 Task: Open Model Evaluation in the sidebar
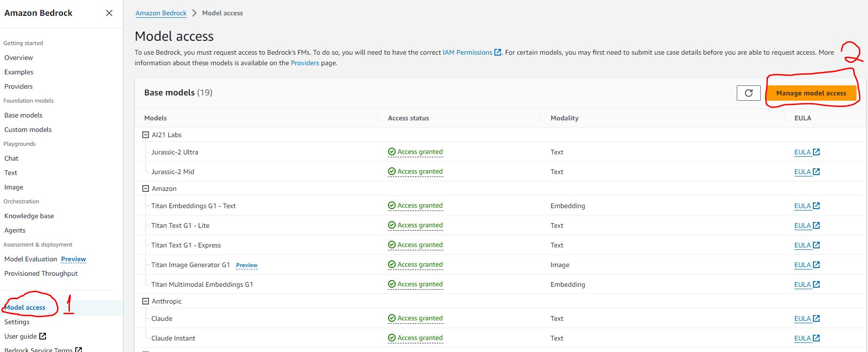tap(31, 259)
